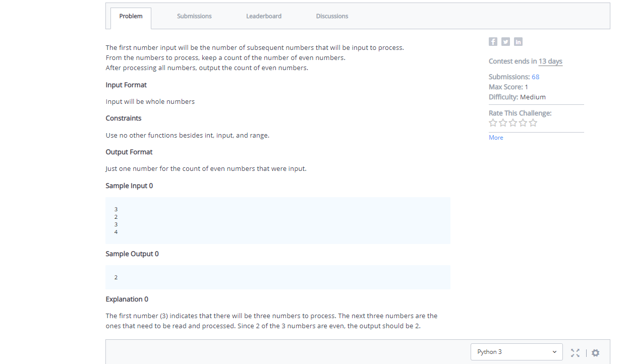View the Discussions tab
The image size is (629, 364).
331,16
